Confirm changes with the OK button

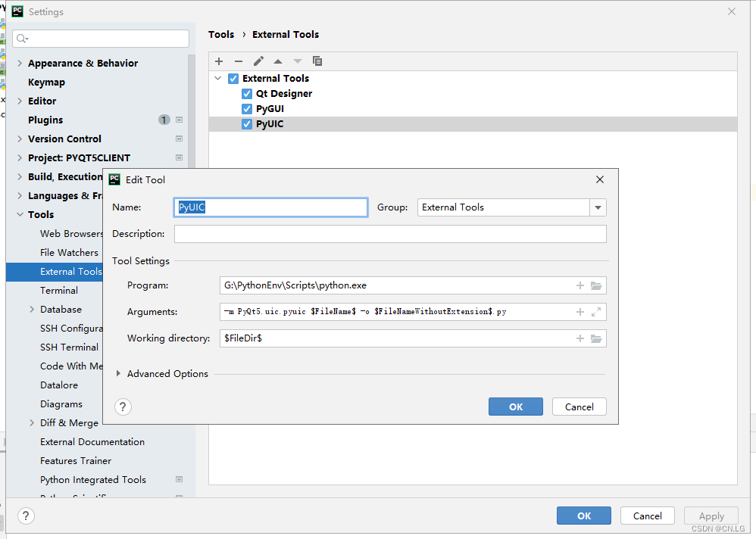coord(515,407)
